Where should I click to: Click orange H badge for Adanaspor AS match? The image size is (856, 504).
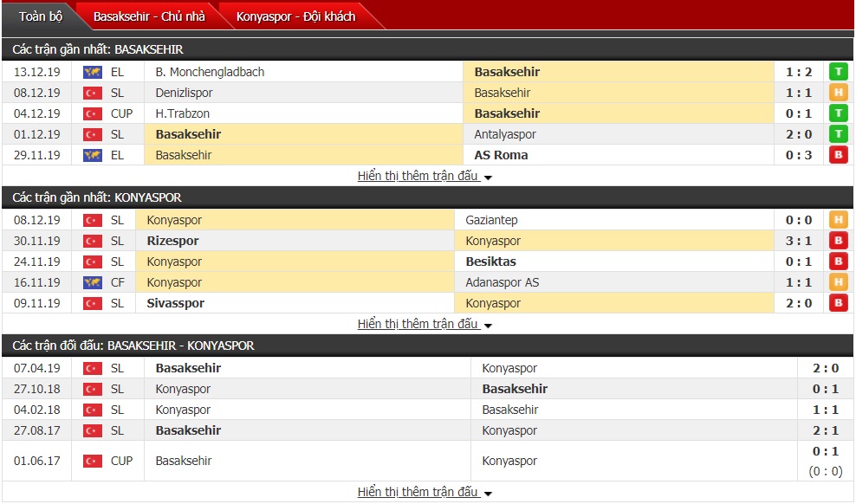(x=839, y=282)
